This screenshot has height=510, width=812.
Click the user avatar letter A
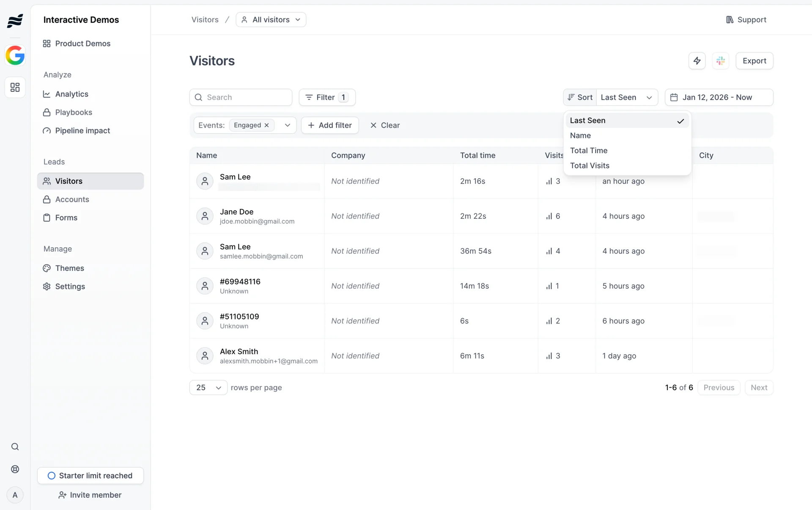[15, 495]
